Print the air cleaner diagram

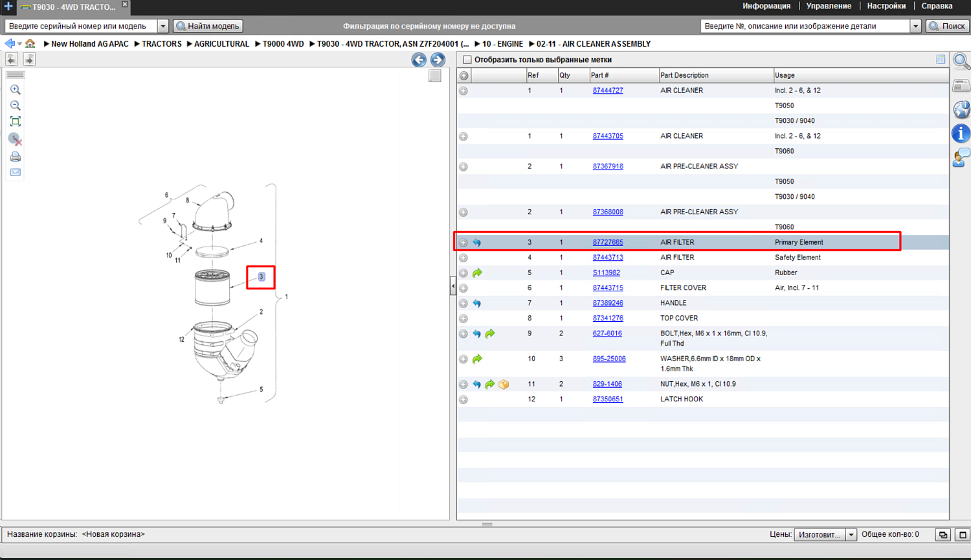[x=16, y=157]
